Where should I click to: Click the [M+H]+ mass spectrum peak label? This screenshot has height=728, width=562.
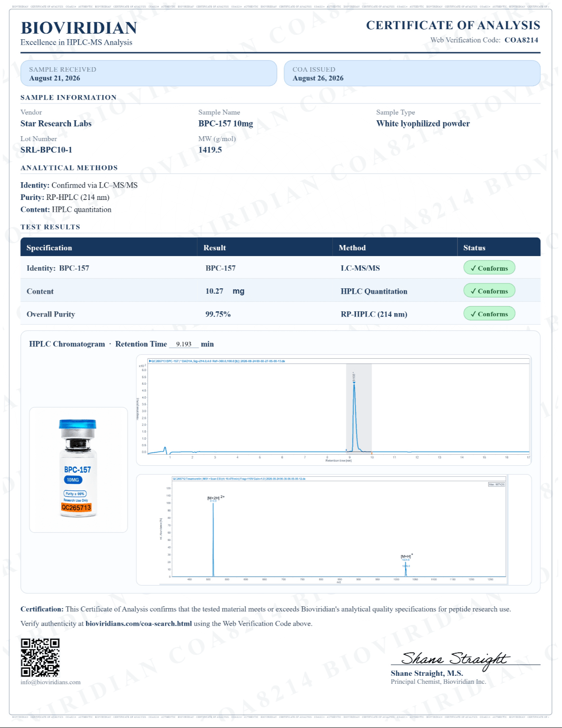(x=407, y=556)
